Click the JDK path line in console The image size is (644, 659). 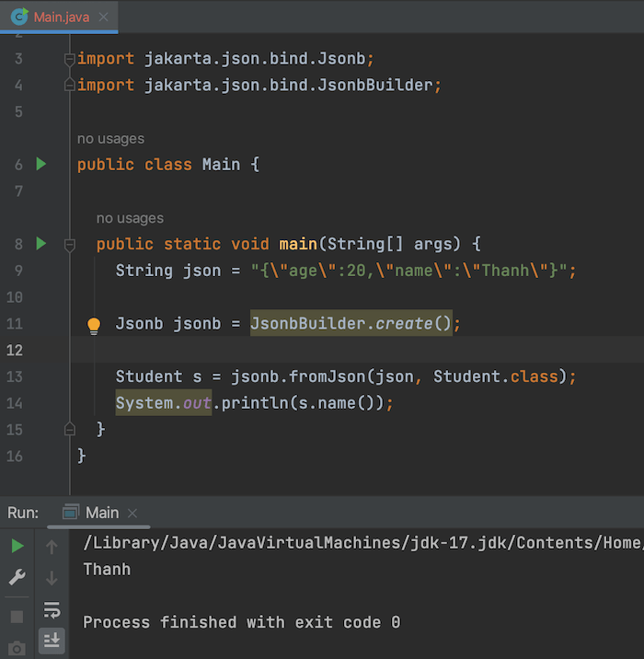point(363,543)
